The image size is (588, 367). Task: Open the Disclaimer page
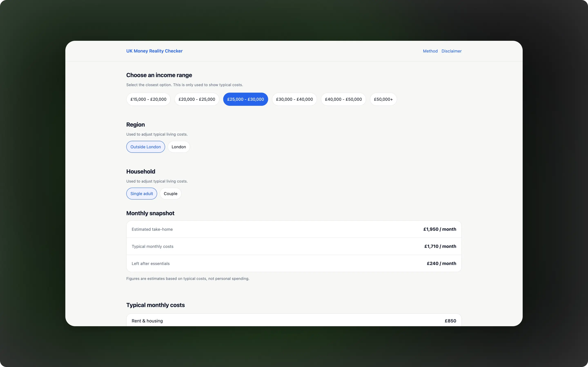click(451, 51)
